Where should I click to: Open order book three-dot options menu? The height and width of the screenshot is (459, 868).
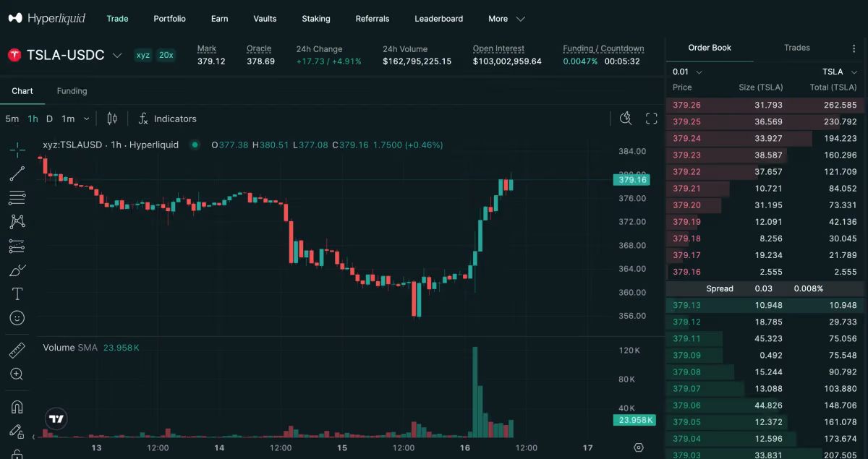(854, 48)
